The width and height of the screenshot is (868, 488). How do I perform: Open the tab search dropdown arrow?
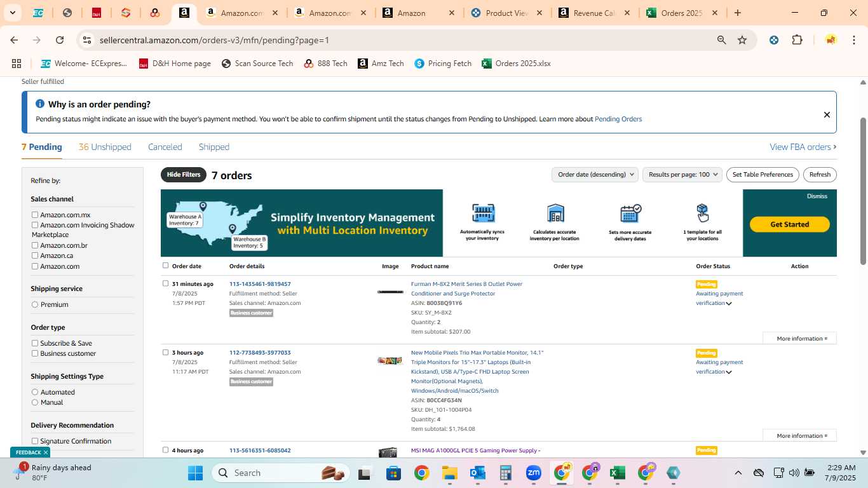pyautogui.click(x=12, y=13)
